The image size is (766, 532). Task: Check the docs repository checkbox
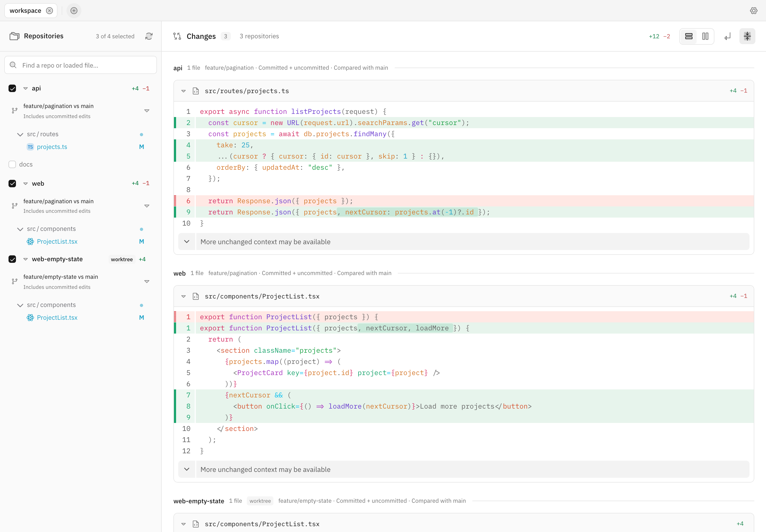12,164
